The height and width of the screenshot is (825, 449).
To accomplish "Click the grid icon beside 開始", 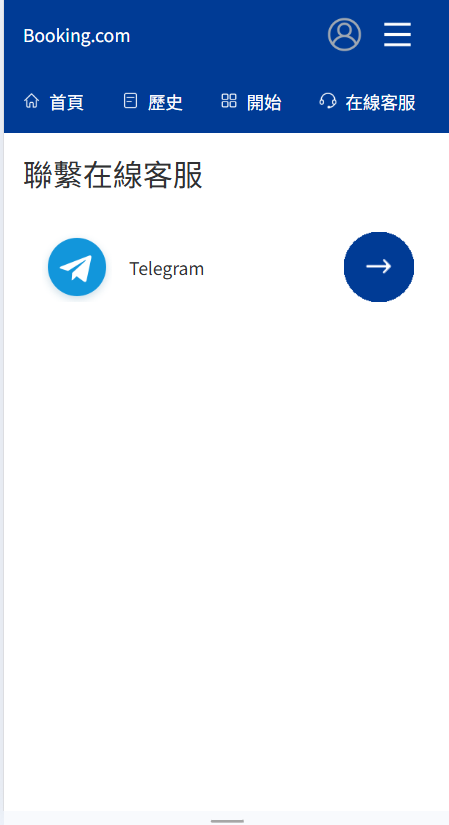I will point(228,100).
